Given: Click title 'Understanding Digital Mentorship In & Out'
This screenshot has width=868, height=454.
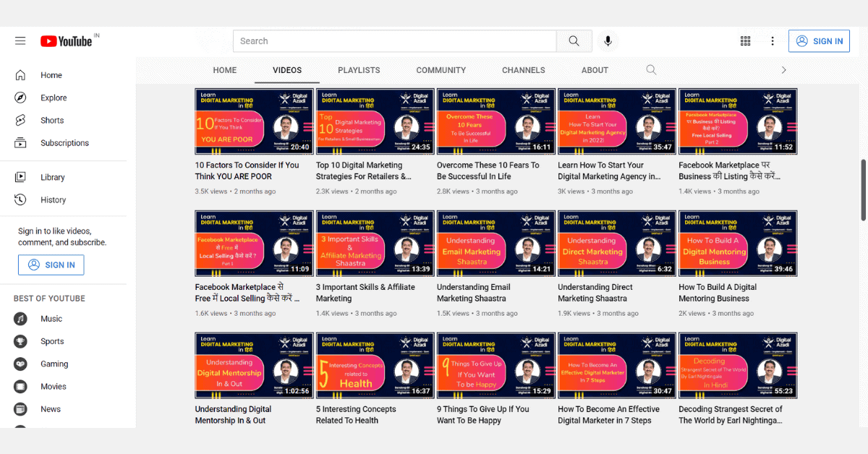Looking at the screenshot, I should (x=233, y=415).
